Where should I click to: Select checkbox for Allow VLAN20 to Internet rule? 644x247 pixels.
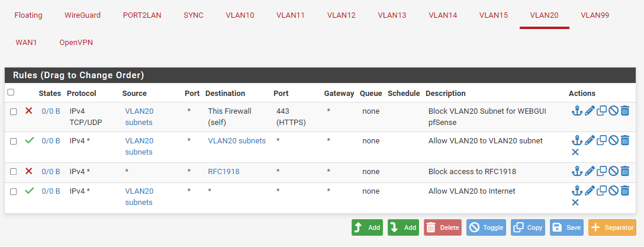pyautogui.click(x=14, y=191)
